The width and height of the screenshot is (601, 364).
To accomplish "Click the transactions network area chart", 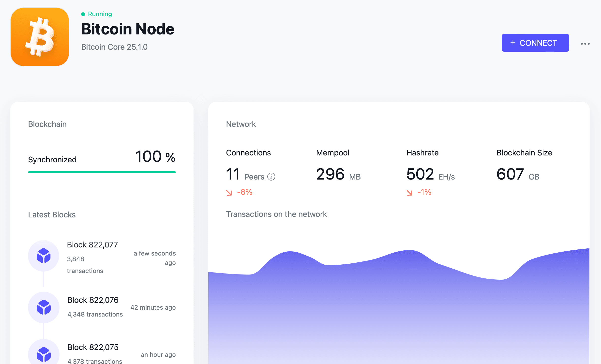I will coord(399,306).
